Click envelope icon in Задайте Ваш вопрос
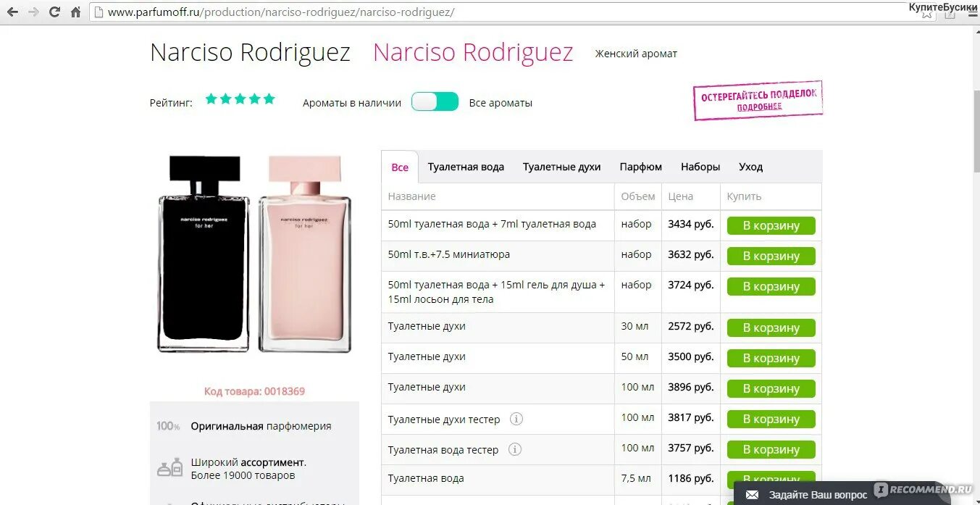The image size is (980, 505). coord(753,495)
